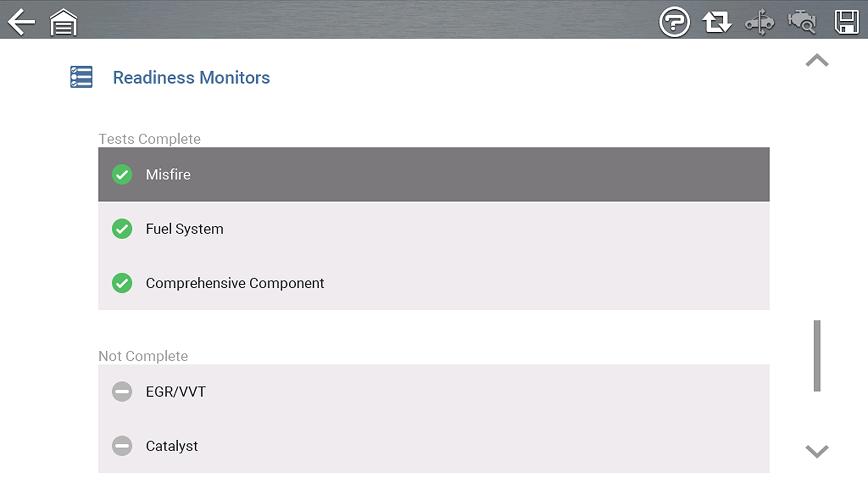
Task: Select the Comprehensive Component row
Action: click(x=434, y=283)
